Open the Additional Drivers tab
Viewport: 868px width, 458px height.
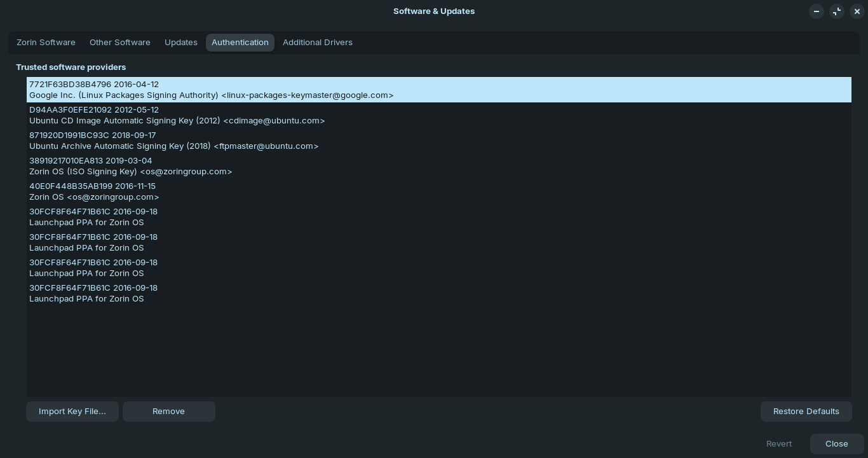[318, 43]
